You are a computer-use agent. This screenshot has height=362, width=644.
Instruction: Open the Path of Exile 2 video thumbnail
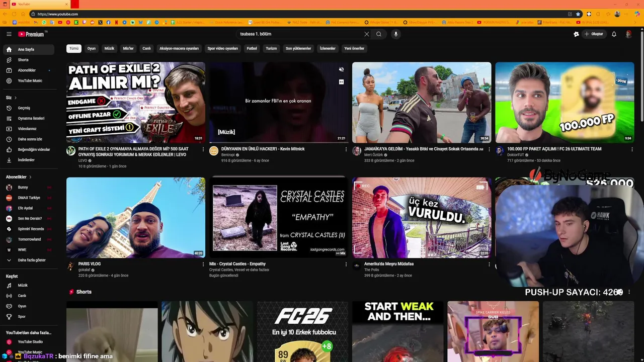[x=136, y=103]
